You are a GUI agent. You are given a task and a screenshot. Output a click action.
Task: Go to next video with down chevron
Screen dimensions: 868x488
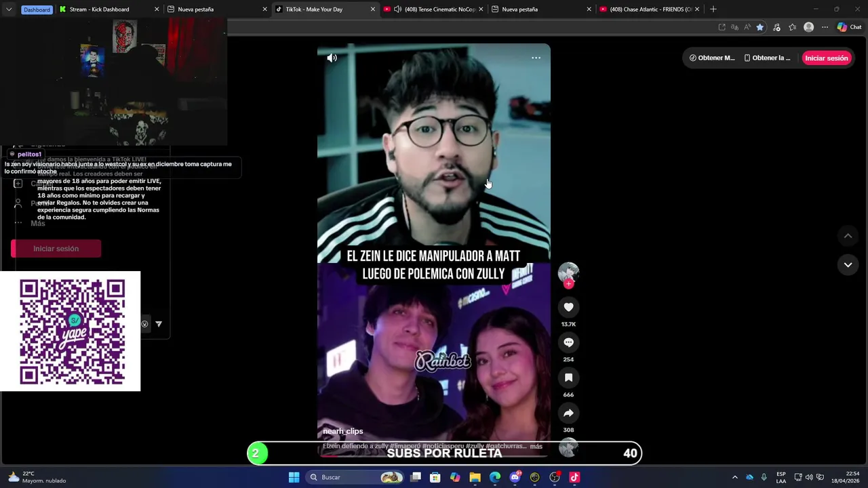pyautogui.click(x=848, y=265)
